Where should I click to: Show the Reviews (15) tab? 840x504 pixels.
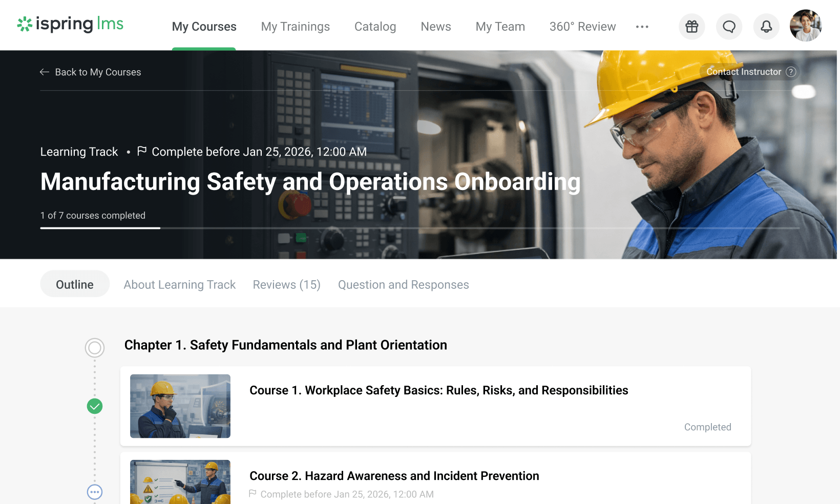click(x=286, y=285)
